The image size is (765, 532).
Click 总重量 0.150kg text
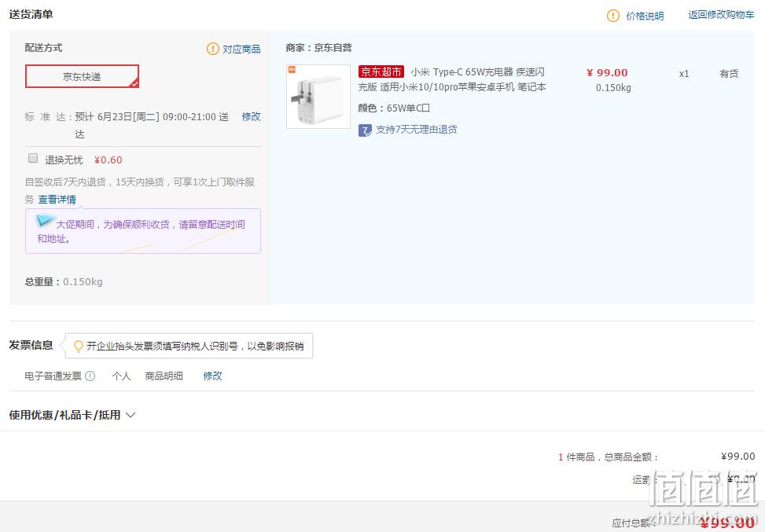[x=64, y=282]
